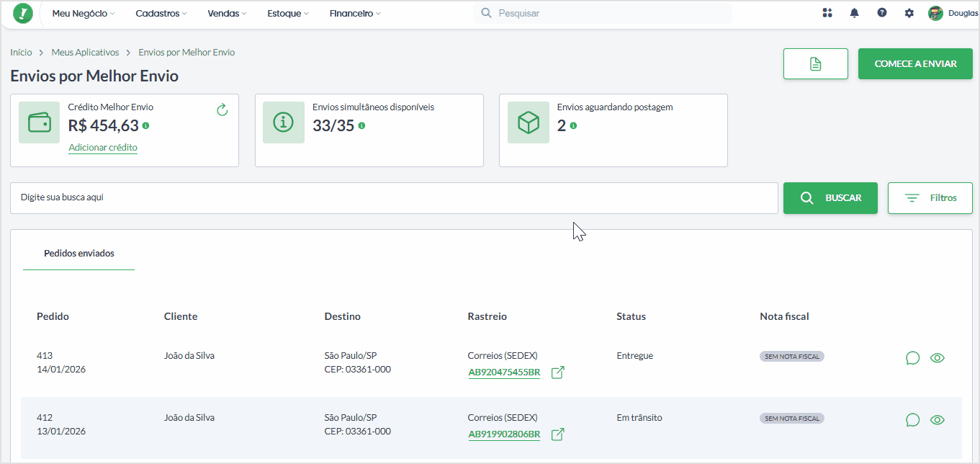Select the Pedidos enviados tab

coord(79,254)
